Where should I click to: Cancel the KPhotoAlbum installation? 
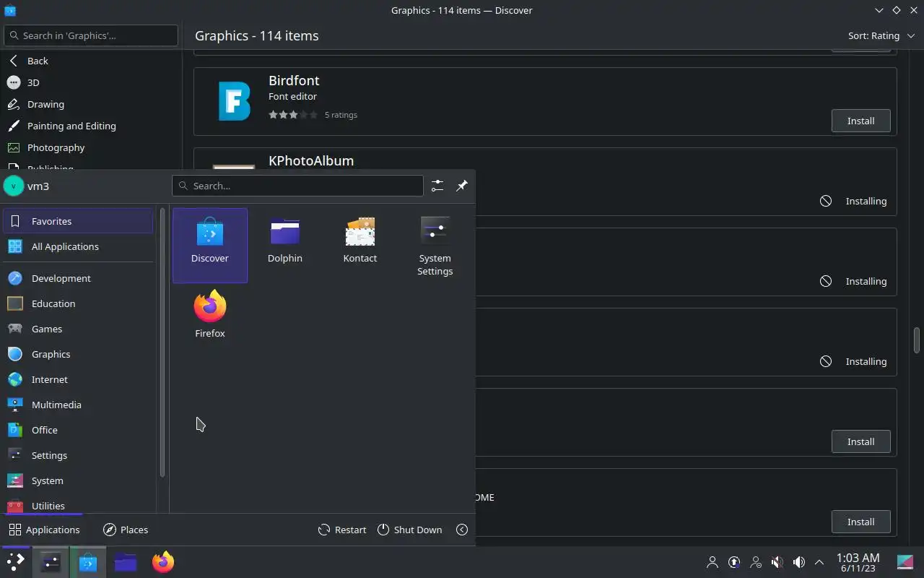tap(826, 201)
